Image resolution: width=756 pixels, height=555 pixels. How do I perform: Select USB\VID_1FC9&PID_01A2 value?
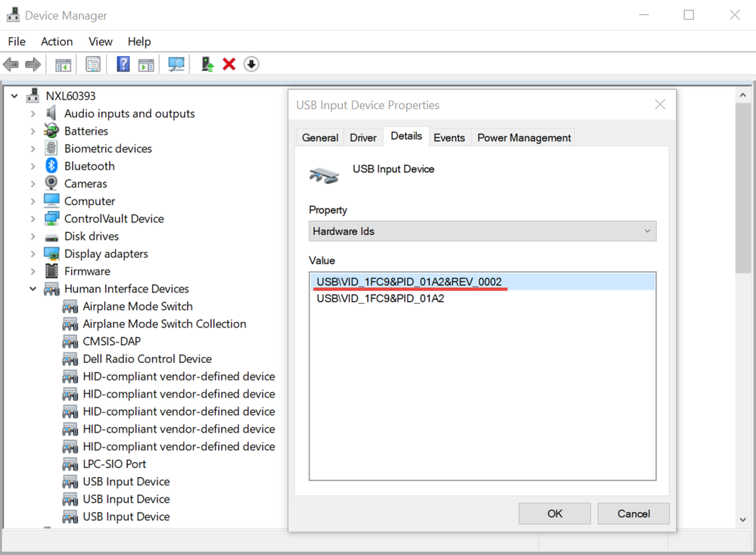coord(380,299)
